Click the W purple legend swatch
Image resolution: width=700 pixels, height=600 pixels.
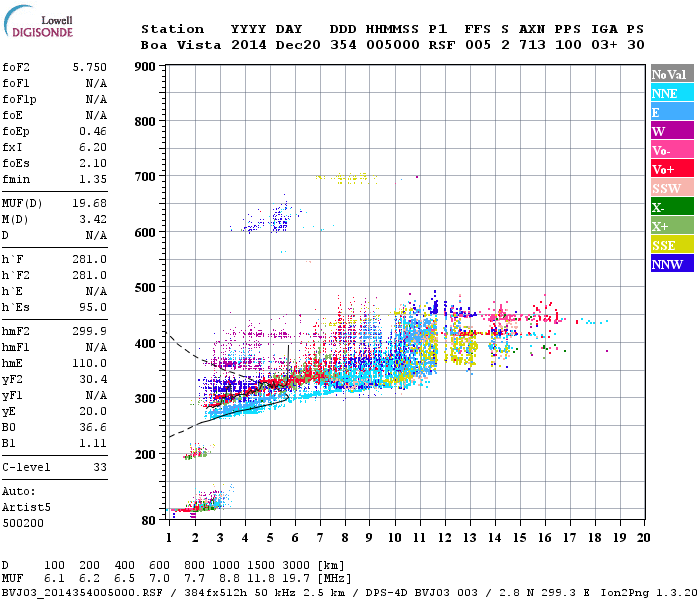click(672, 131)
